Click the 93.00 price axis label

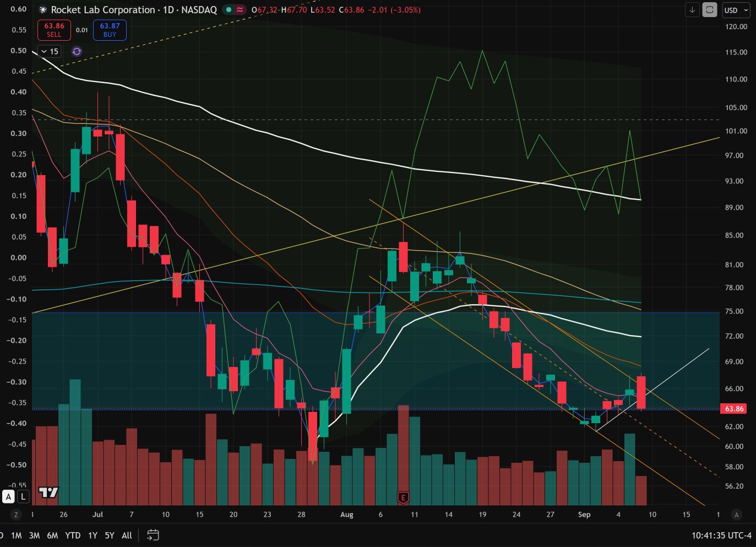click(735, 181)
